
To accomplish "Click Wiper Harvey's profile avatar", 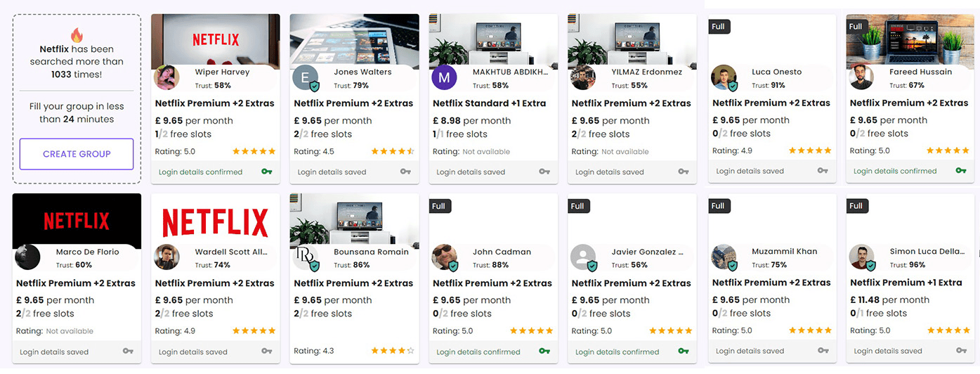I will [166, 77].
